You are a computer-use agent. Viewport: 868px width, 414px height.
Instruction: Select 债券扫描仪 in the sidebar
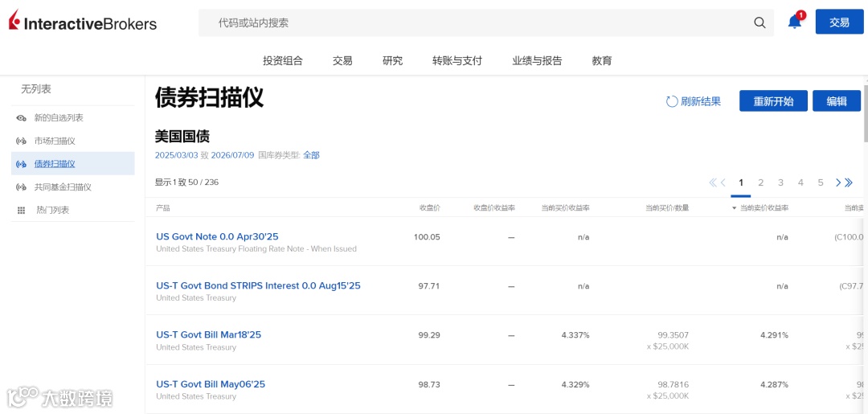click(72, 164)
